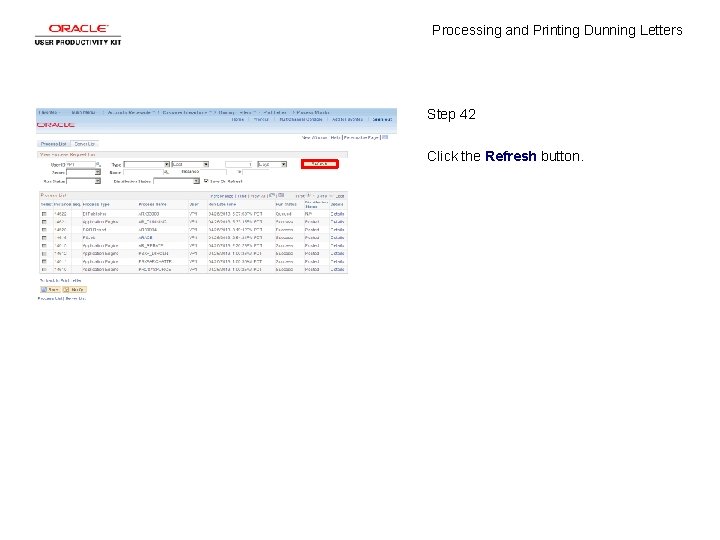720x540 pixels.
Task: Click Go back to Print Letter link
Action: [61, 280]
